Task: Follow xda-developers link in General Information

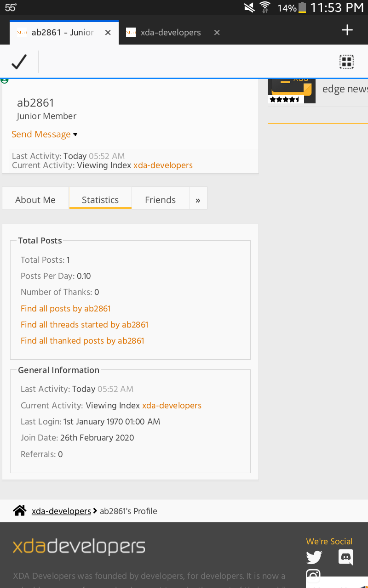Action: pyautogui.click(x=172, y=406)
